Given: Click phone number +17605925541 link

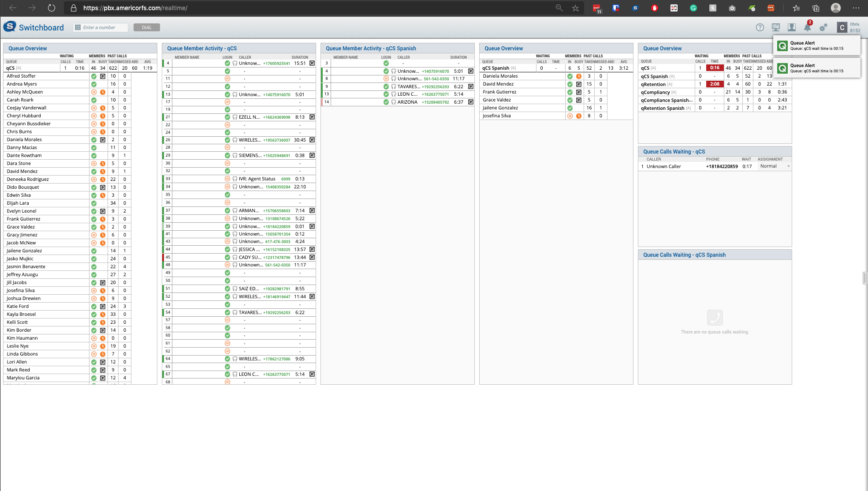Looking at the screenshot, I should click(x=276, y=64).
